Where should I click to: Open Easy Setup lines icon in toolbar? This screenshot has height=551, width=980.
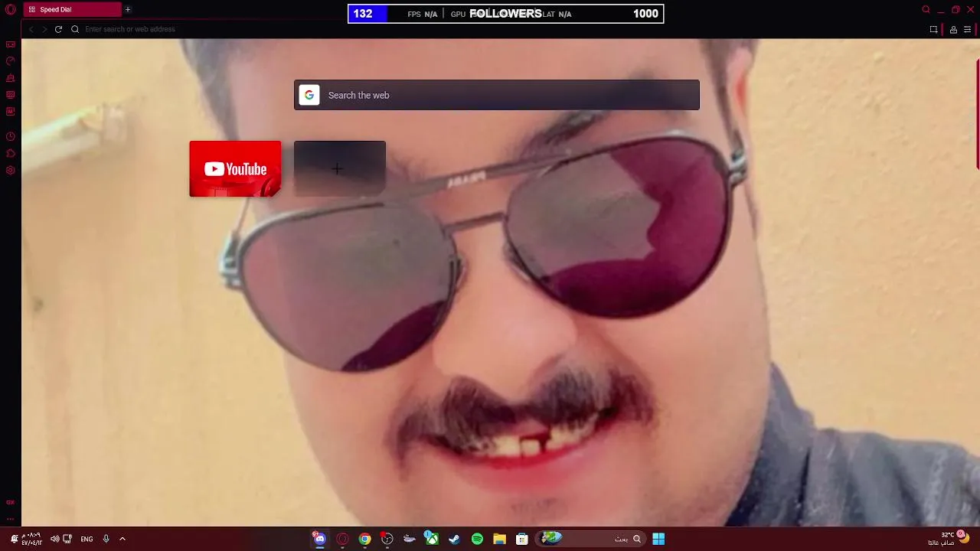point(968,29)
